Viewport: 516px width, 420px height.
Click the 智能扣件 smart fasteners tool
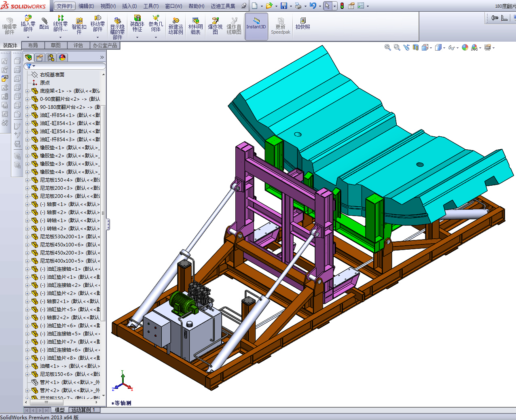point(79,26)
